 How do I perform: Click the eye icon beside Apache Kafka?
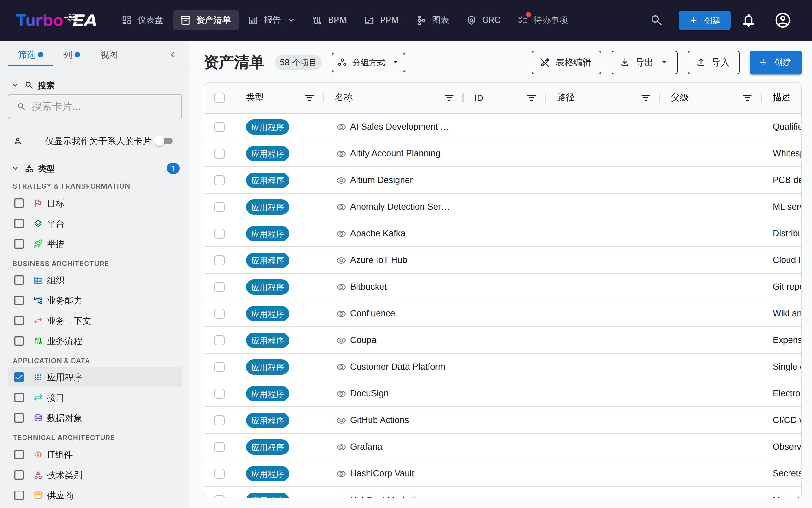(x=341, y=234)
